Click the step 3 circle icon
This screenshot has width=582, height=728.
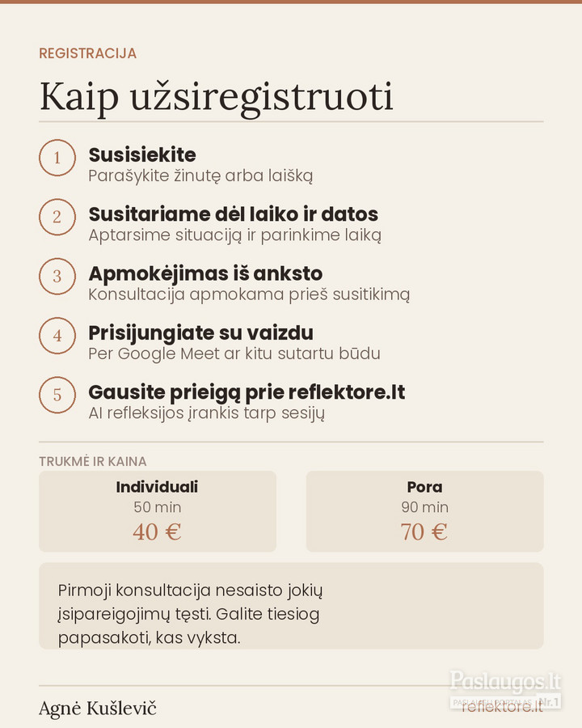coord(57,277)
